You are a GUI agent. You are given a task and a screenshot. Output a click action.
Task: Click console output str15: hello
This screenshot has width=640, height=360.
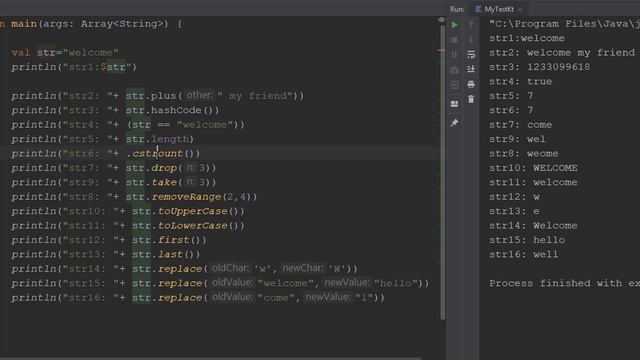point(527,240)
